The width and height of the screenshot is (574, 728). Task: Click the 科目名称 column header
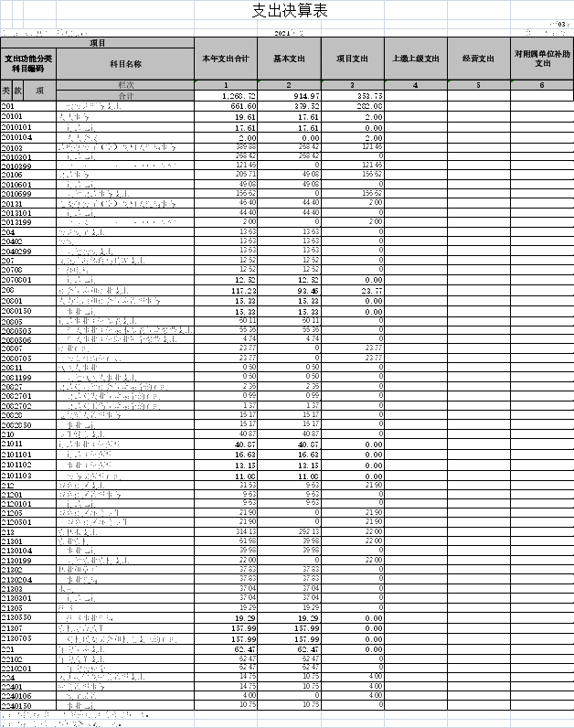125,64
